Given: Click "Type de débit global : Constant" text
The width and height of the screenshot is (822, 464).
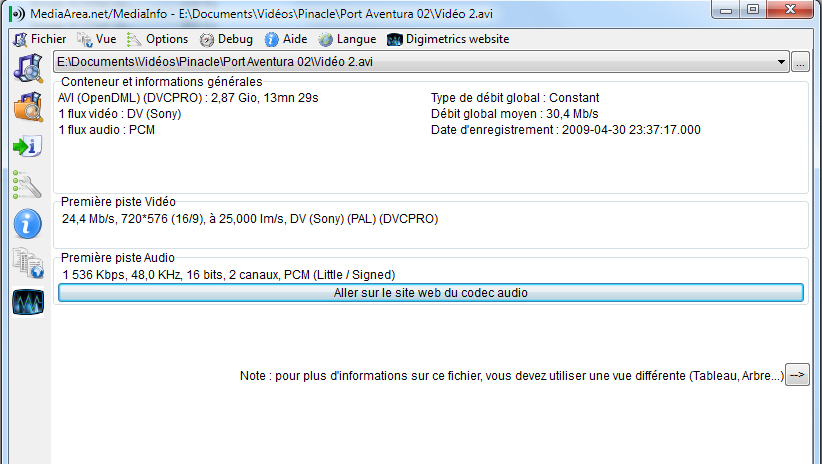Looking at the screenshot, I should (515, 98).
